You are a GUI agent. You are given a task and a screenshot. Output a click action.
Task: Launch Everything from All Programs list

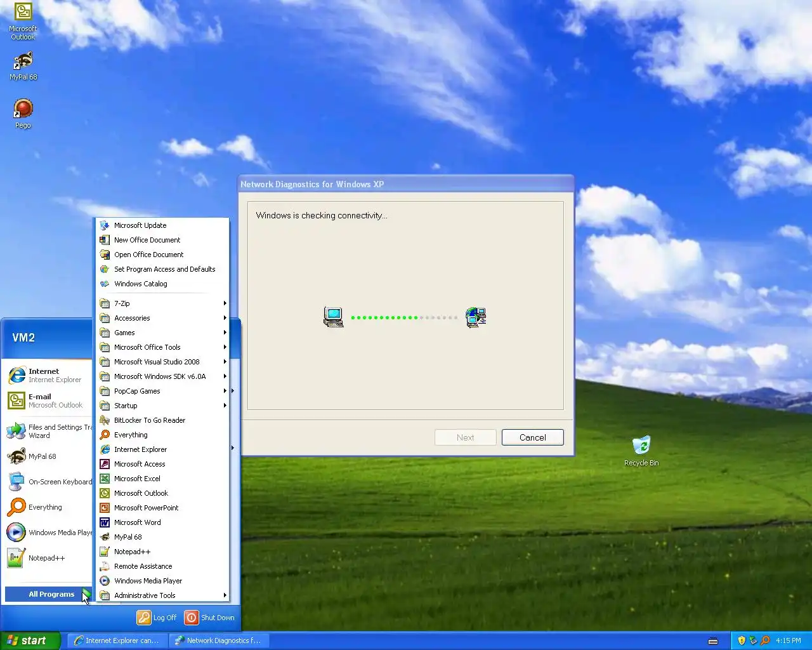pos(162,435)
